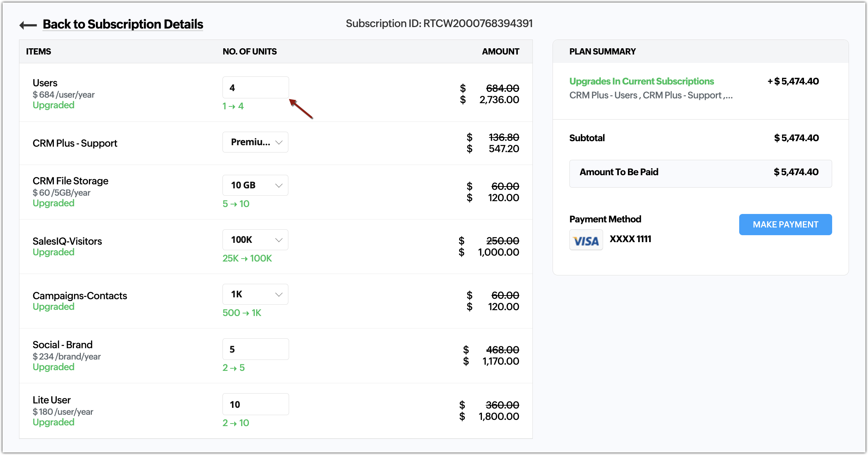Click the +$5,474.40 upgrade amount
The height and width of the screenshot is (455, 868).
click(793, 81)
